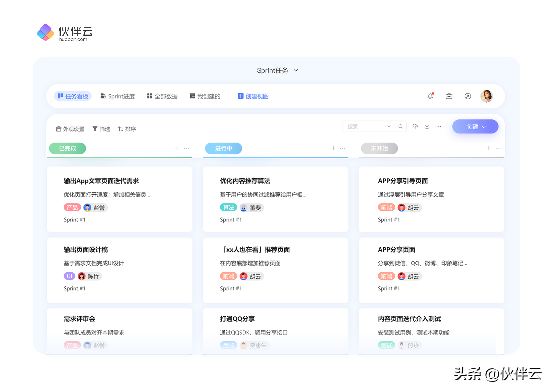Open the compass explore icon

point(468,96)
